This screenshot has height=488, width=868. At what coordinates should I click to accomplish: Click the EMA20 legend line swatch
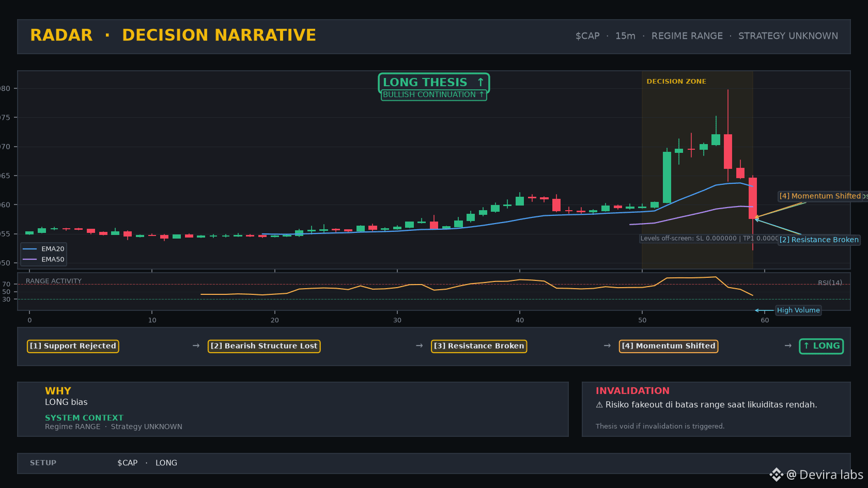click(30, 249)
